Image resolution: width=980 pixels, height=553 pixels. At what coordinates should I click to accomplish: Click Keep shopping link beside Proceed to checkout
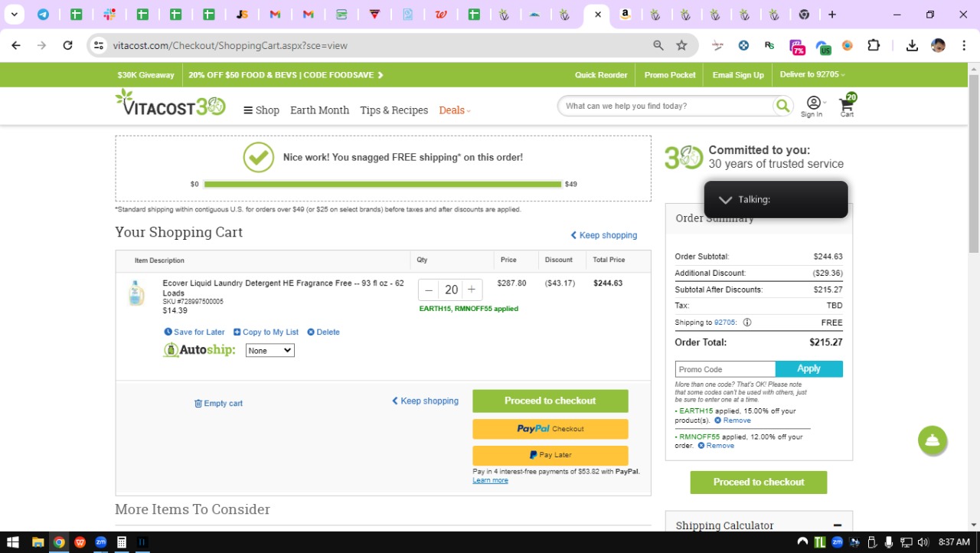point(425,401)
